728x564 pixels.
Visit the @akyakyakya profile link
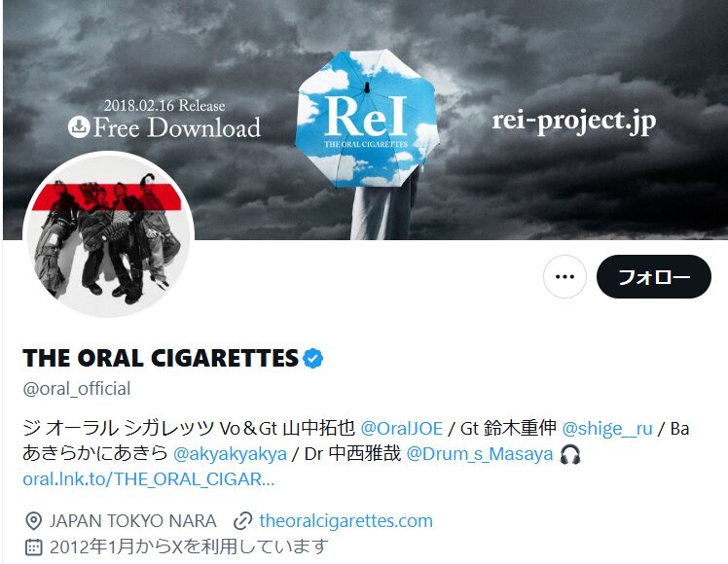(x=230, y=453)
